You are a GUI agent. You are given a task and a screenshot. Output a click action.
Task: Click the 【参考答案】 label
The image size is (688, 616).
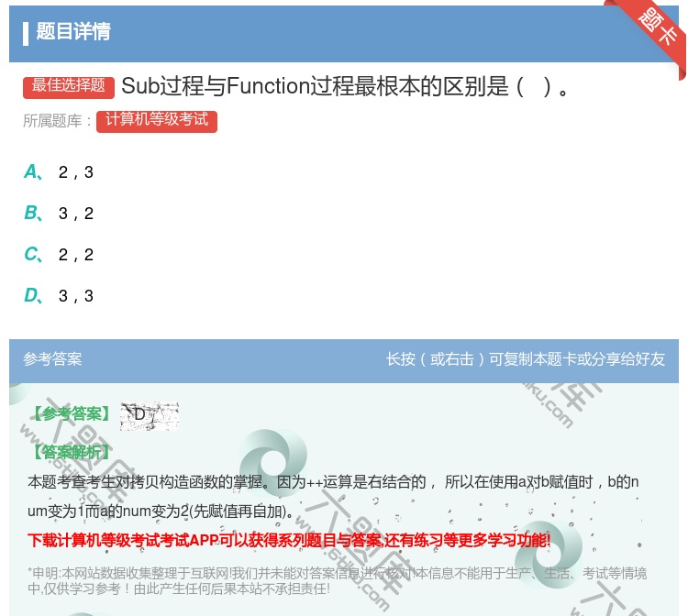click(71, 413)
